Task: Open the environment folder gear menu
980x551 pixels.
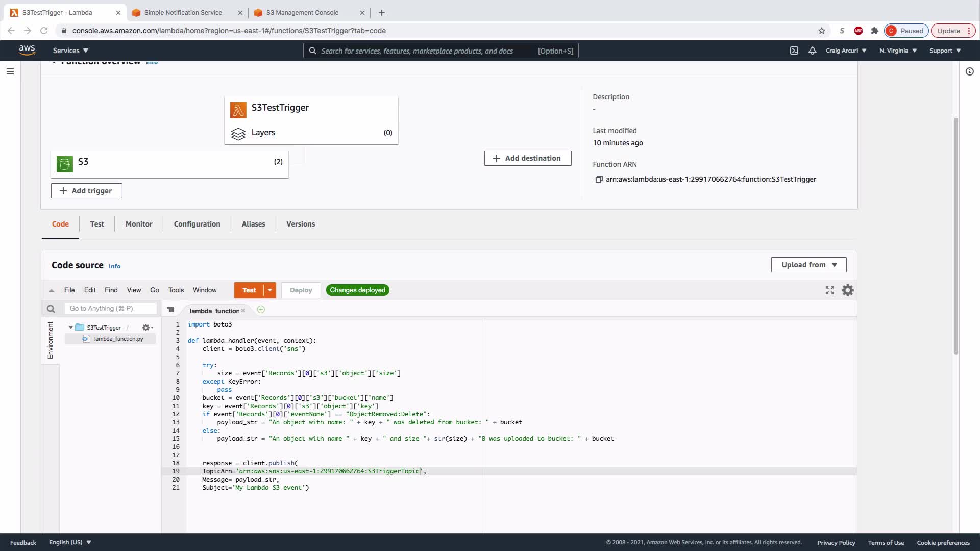Action: 147,328
